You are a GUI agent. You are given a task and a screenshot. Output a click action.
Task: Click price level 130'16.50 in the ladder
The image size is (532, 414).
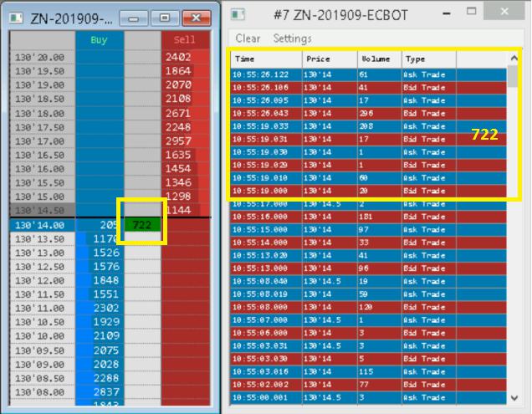tap(42, 155)
